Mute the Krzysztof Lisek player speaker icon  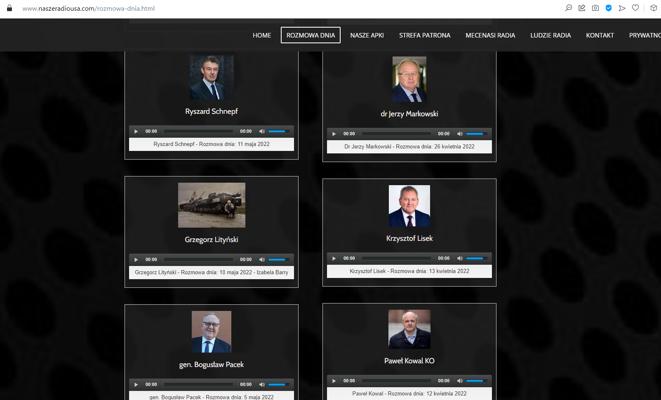(460, 258)
